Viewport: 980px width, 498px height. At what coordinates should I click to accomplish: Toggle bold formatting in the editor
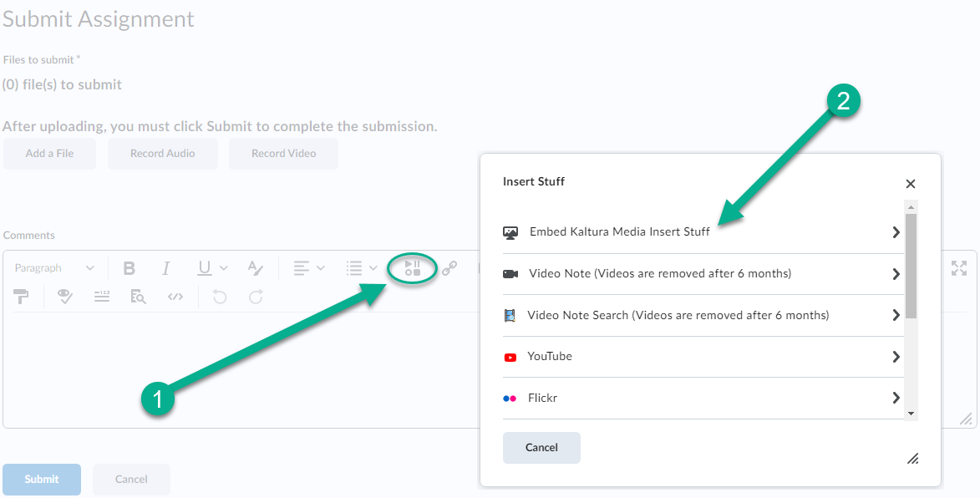coord(129,268)
